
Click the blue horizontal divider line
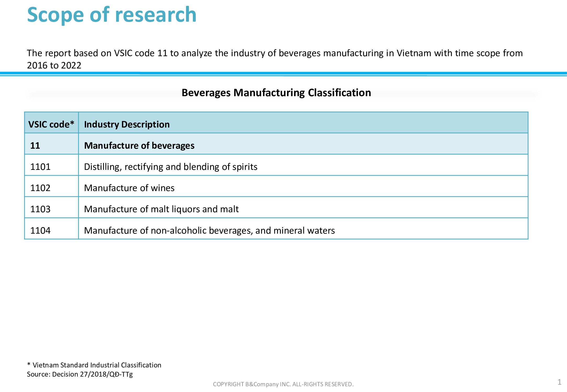[x=283, y=74]
